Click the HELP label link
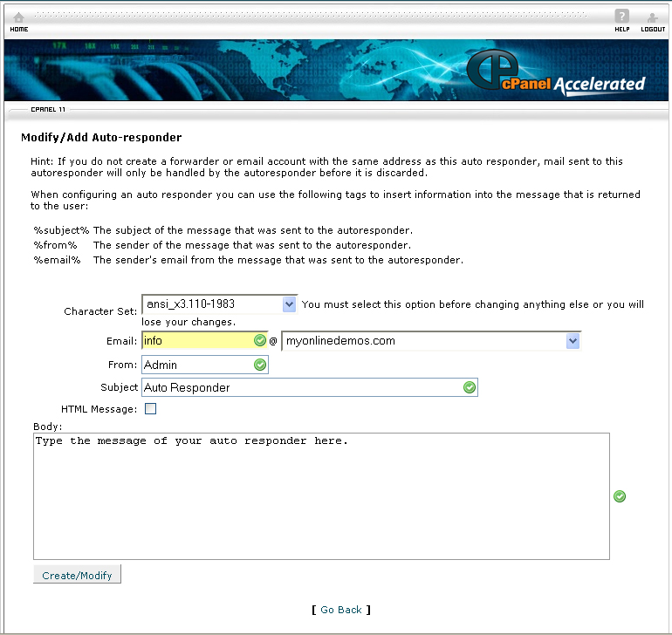This screenshot has height=635, width=672. tap(622, 29)
